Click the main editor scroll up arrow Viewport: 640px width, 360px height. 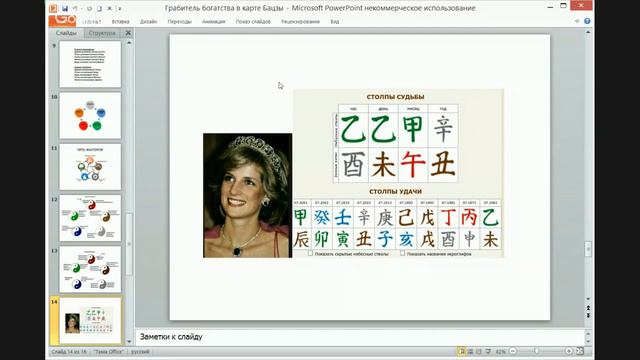pyautogui.click(x=588, y=33)
